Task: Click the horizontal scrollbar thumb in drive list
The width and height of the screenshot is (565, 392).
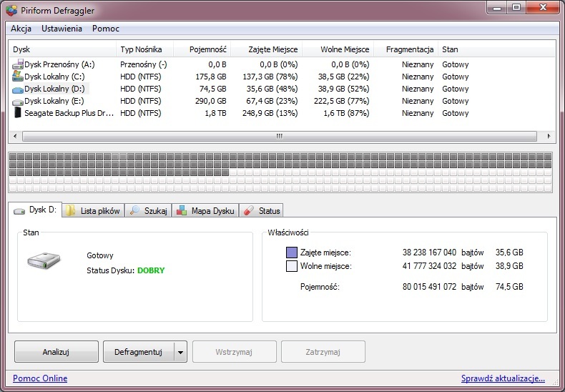Action: [279, 136]
